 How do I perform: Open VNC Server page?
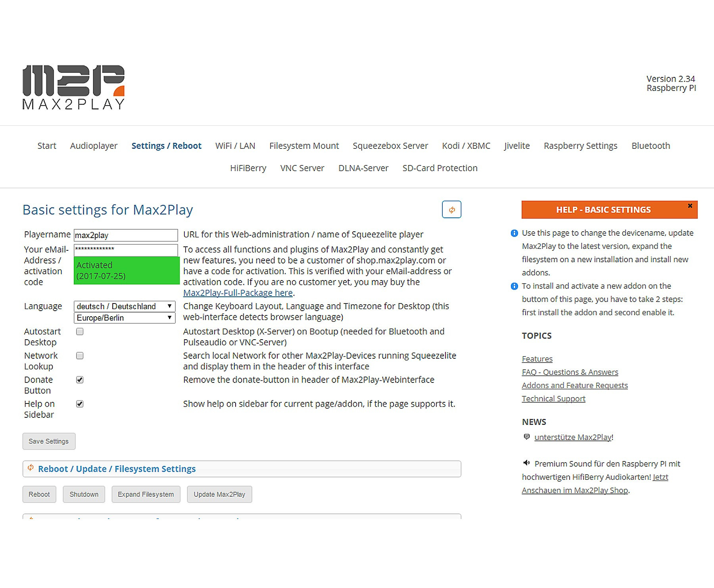pos(302,168)
